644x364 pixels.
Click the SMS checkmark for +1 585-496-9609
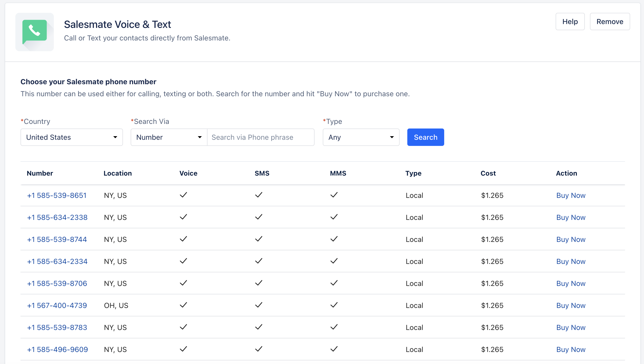[259, 349]
